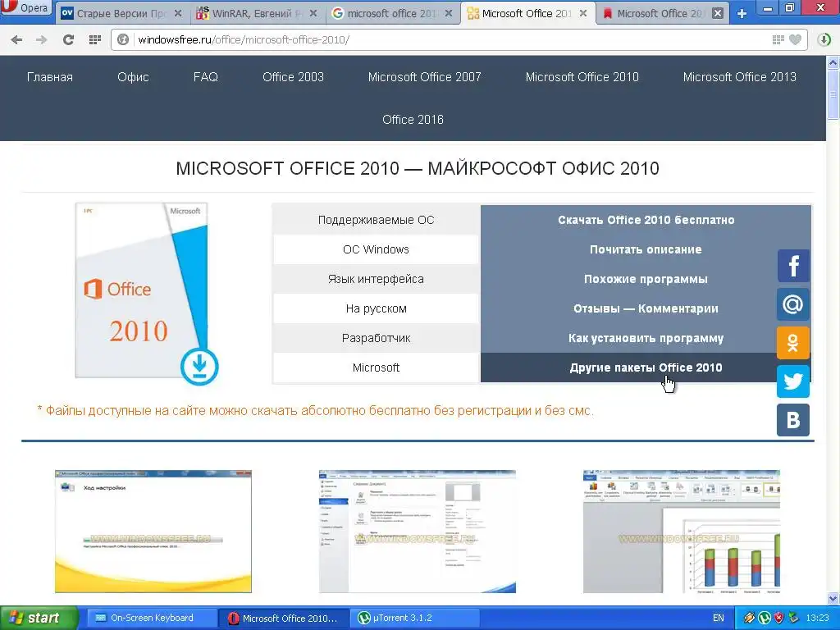The height and width of the screenshot is (630, 840).
Task: Click the page scrollbar down arrow
Action: tap(833, 598)
